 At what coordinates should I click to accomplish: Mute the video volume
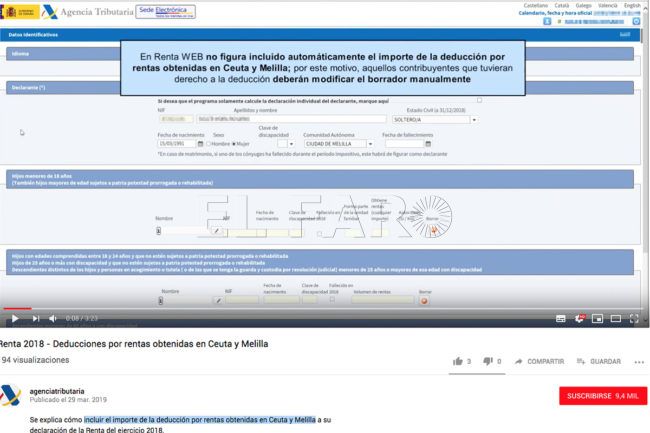tap(53, 319)
